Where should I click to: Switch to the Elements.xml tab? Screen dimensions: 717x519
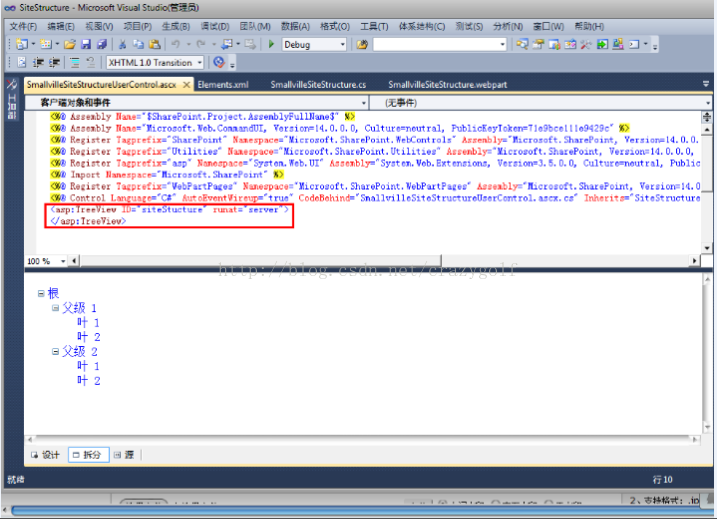point(223,85)
